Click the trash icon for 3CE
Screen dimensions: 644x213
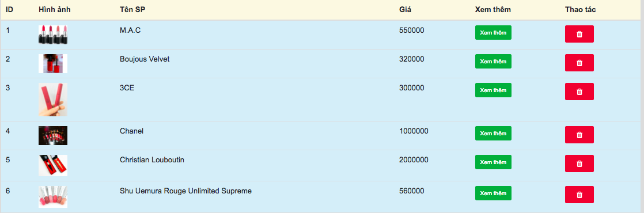[x=579, y=92]
